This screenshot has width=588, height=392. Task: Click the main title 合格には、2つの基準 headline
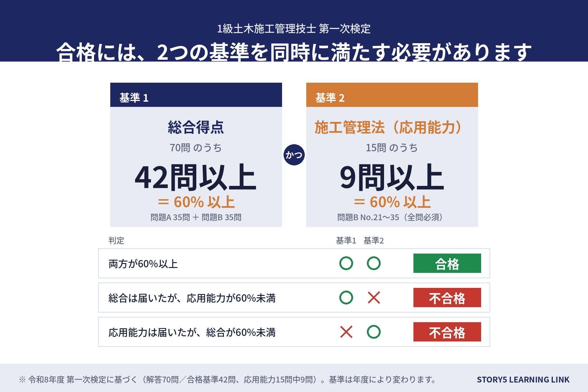(294, 51)
